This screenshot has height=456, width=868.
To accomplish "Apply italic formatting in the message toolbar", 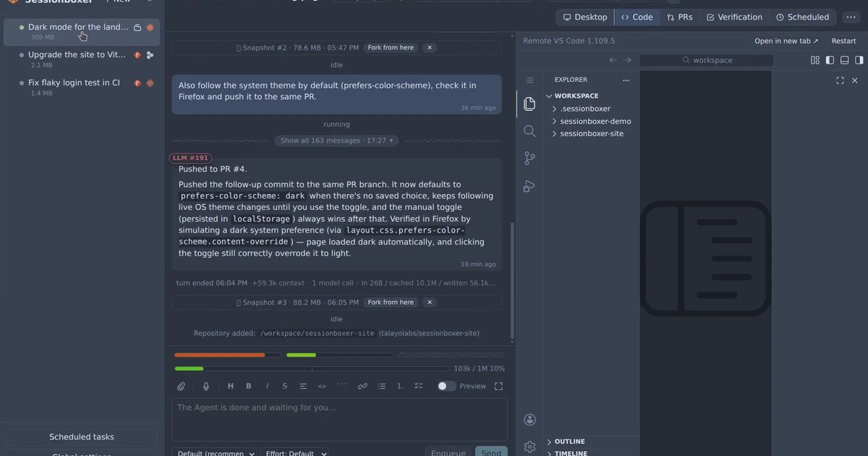I will click(267, 387).
